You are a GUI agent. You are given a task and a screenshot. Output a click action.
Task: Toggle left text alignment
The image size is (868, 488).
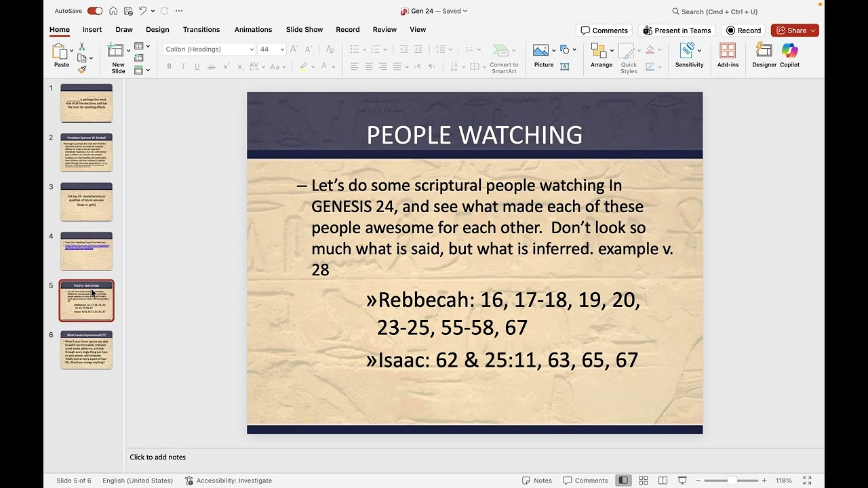click(355, 66)
